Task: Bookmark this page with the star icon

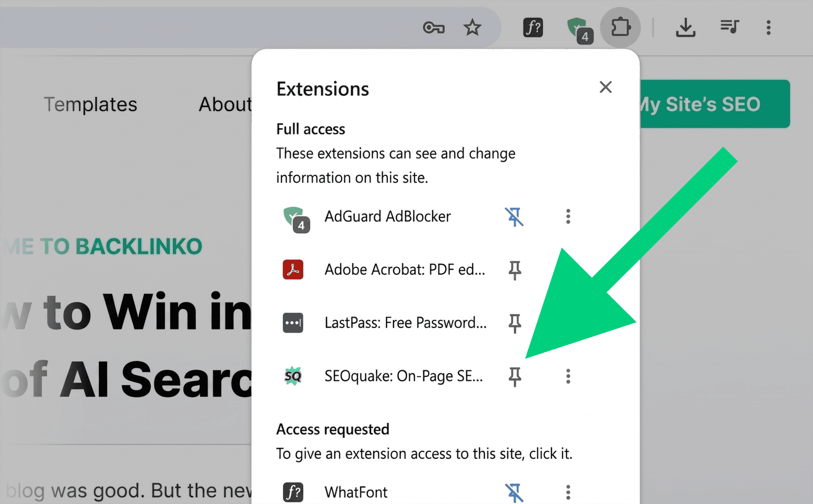Action: coord(472,27)
